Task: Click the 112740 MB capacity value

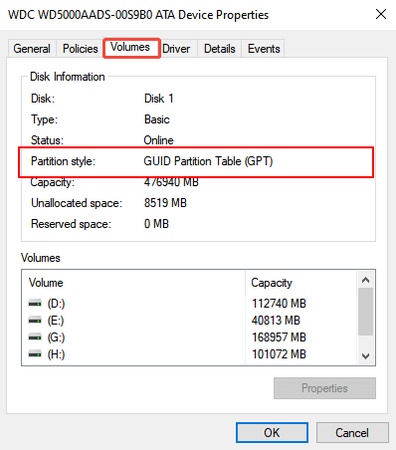Action: [x=279, y=303]
